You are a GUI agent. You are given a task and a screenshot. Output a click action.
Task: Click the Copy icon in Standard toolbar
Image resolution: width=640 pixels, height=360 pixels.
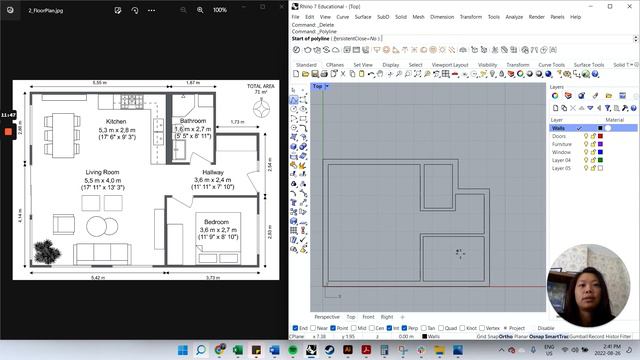352,74
